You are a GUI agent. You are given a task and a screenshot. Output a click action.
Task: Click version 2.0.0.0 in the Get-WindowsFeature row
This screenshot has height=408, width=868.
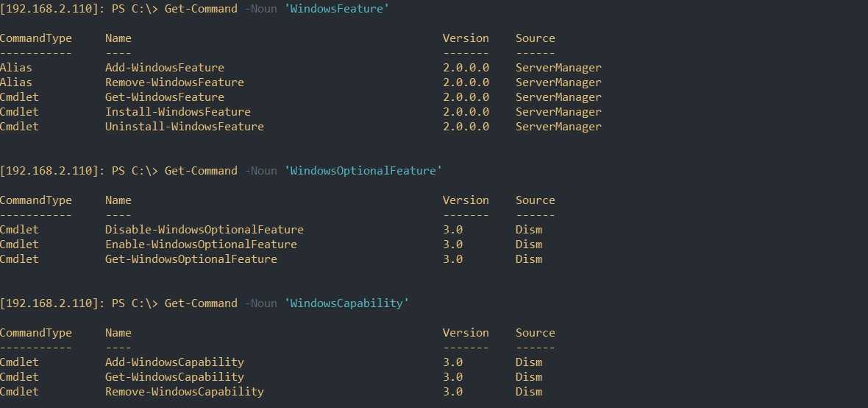tap(466, 97)
